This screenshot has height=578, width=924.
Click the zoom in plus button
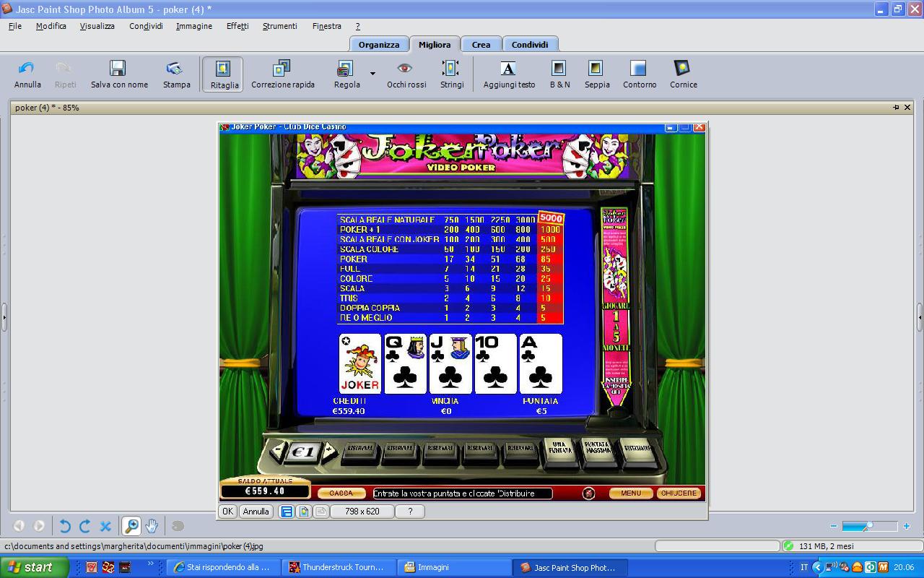[907, 526]
